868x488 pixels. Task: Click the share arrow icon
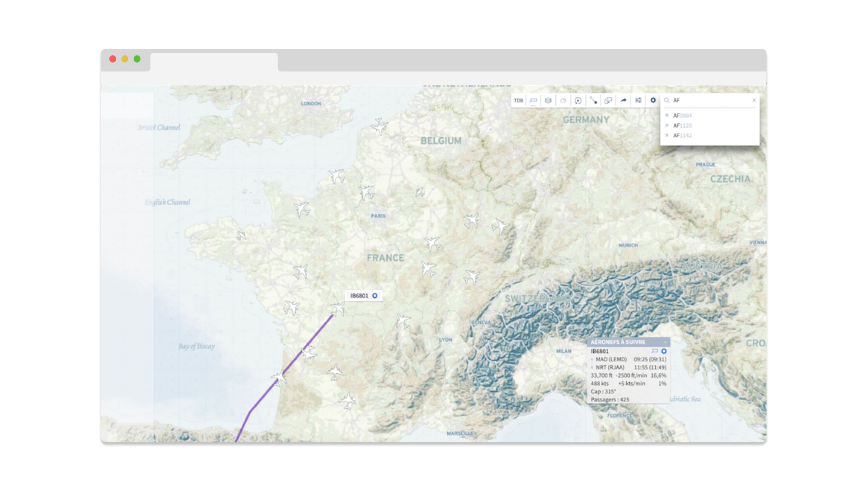tap(623, 101)
